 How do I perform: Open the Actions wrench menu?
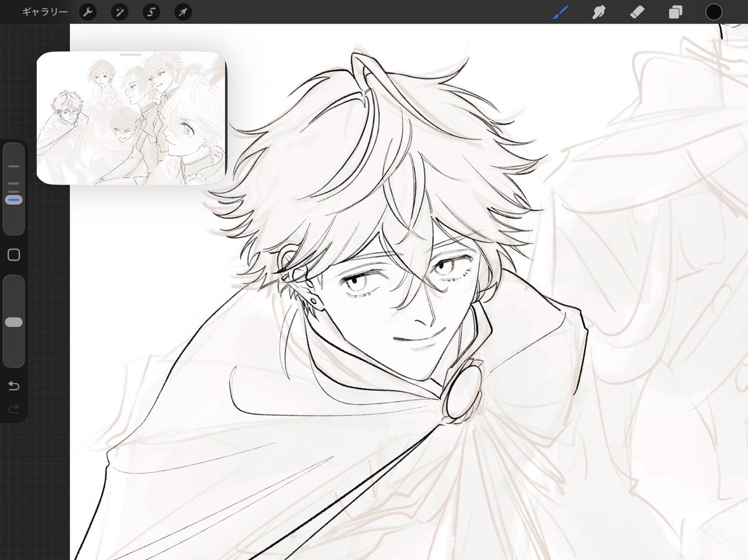click(x=88, y=12)
